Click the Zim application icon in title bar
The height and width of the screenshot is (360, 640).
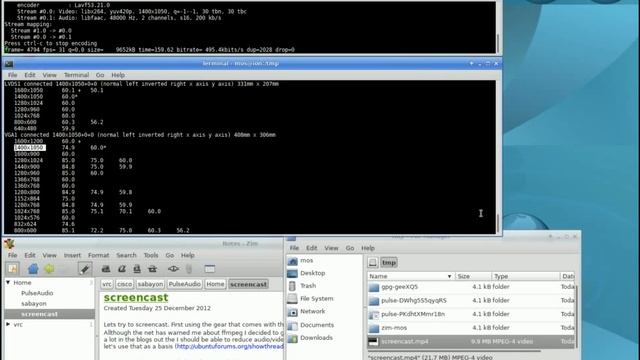pos(9,244)
